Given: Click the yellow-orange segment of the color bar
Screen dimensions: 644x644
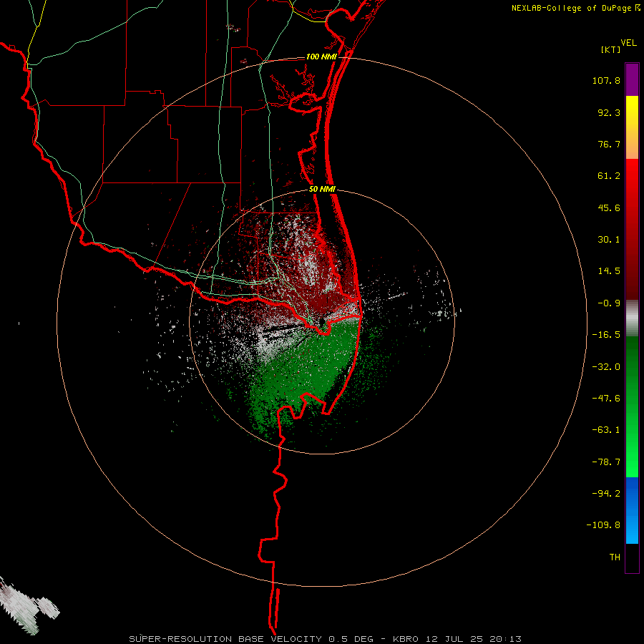Looking at the screenshot, I should tap(632, 127).
